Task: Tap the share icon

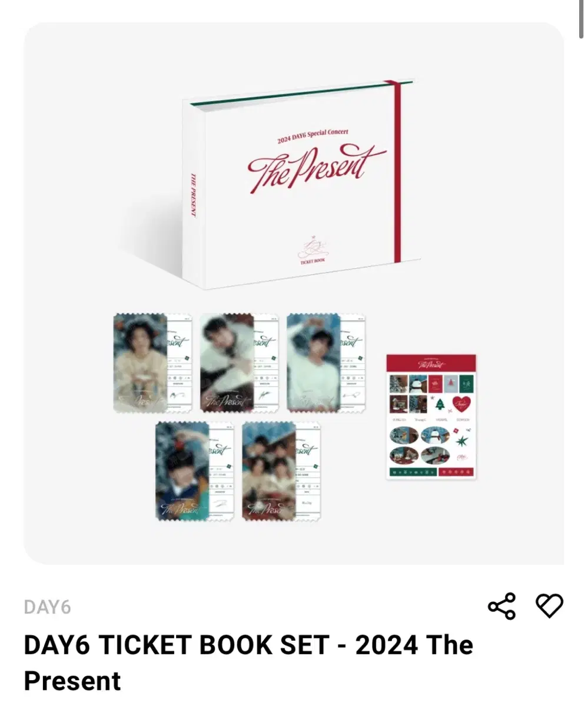Action: (x=501, y=606)
